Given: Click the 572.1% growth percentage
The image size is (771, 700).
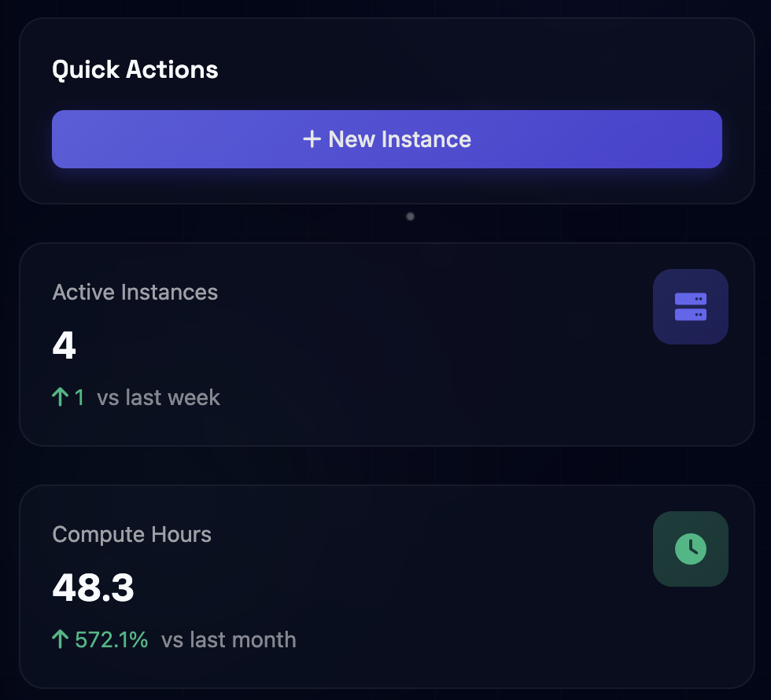Looking at the screenshot, I should 110,639.
